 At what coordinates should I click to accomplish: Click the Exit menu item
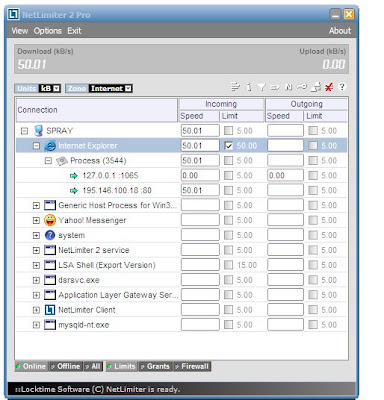point(74,31)
